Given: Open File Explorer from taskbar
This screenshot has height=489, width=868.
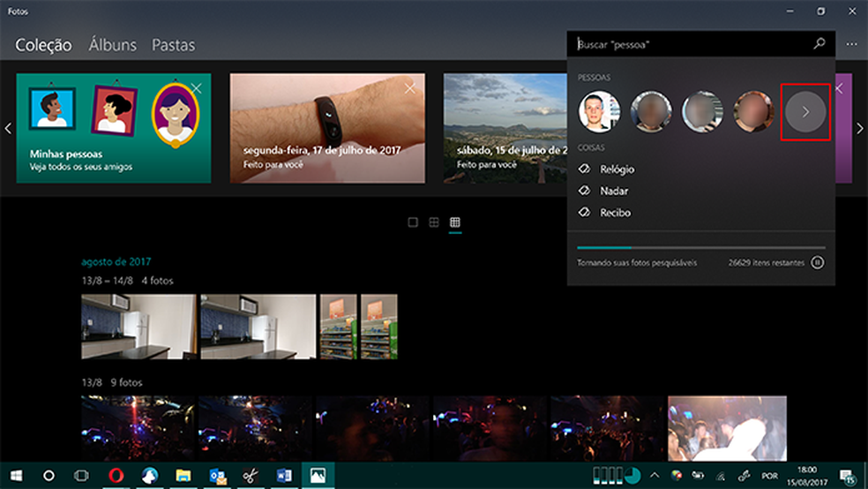Looking at the screenshot, I should point(183,476).
